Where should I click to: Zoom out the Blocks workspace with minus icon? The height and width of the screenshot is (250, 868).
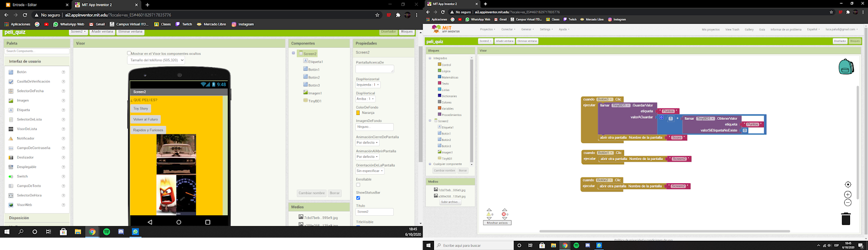click(x=848, y=203)
